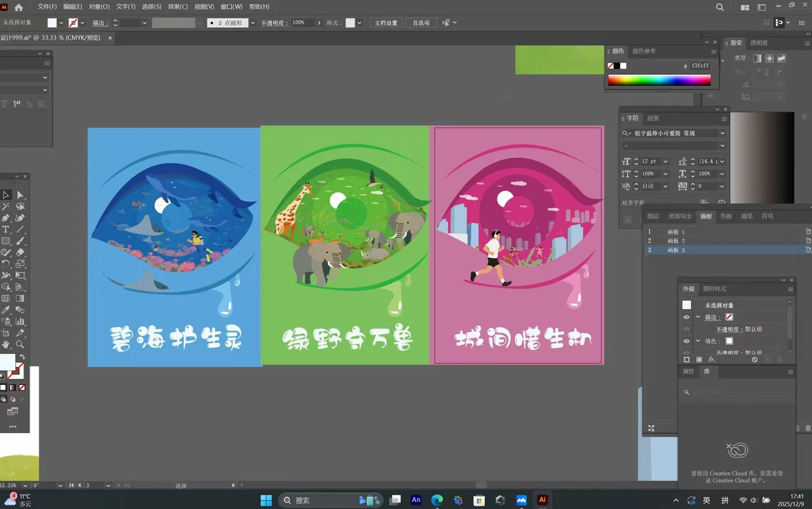Expand the 填色 row in Appearance panel
Screen dimensions: 812x509
click(x=698, y=341)
